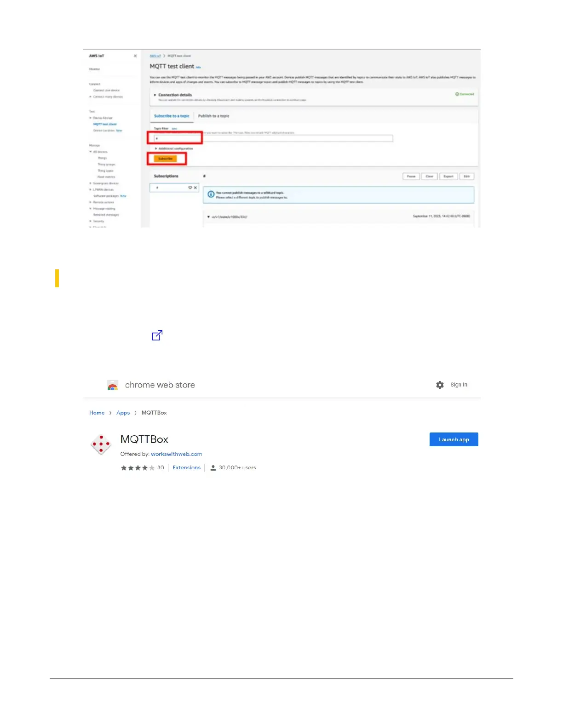Image resolution: width=563 pixels, height=728 pixels.
Task: Select MQTT test client in sidebar
Action: click(x=105, y=124)
